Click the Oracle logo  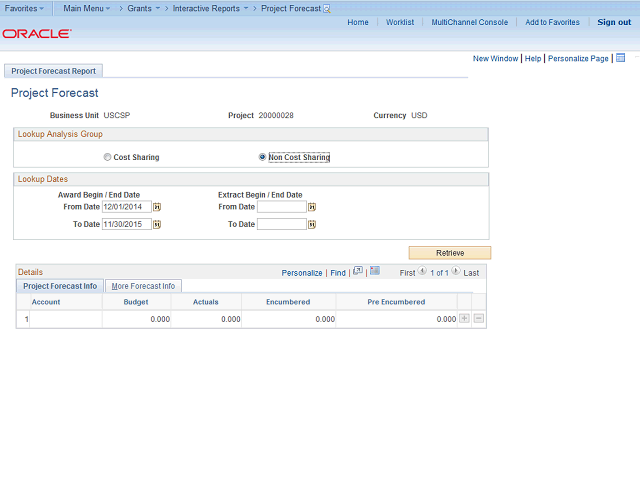click(37, 33)
